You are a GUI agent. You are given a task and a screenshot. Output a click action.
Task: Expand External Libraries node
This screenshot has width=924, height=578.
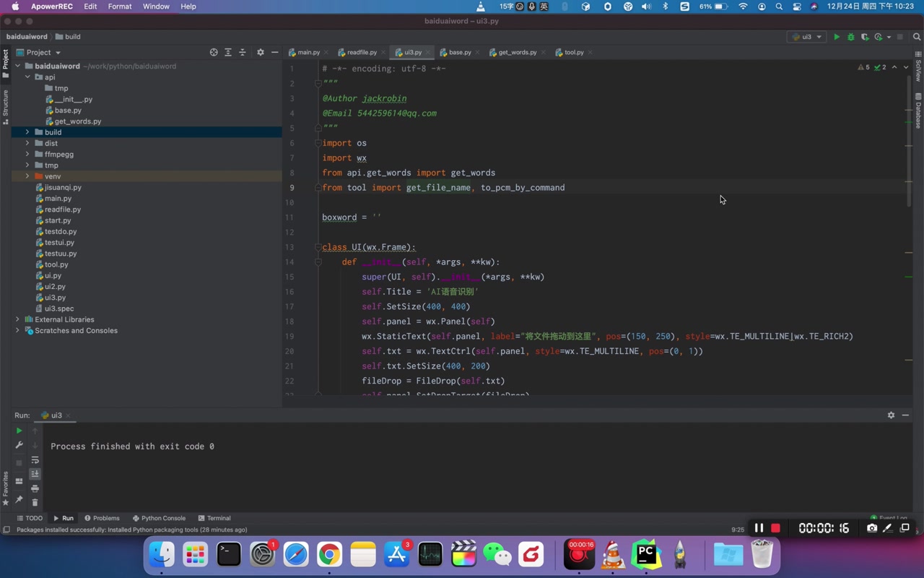point(18,319)
